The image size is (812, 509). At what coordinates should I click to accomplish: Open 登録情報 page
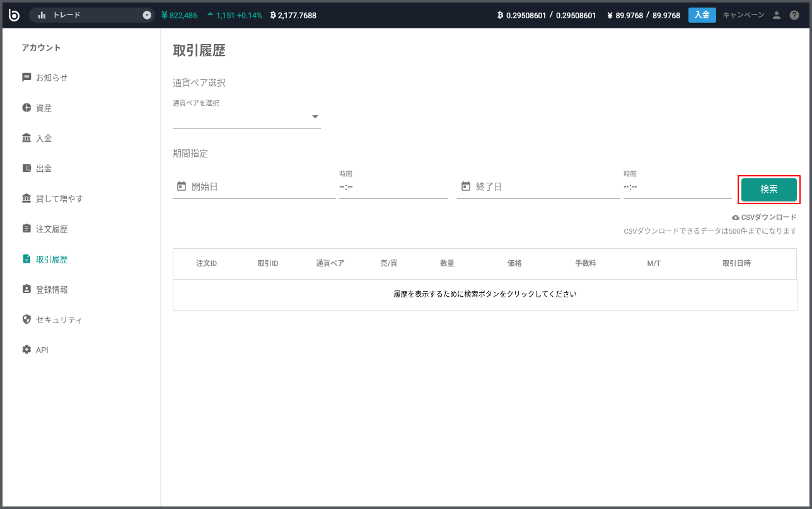click(52, 290)
